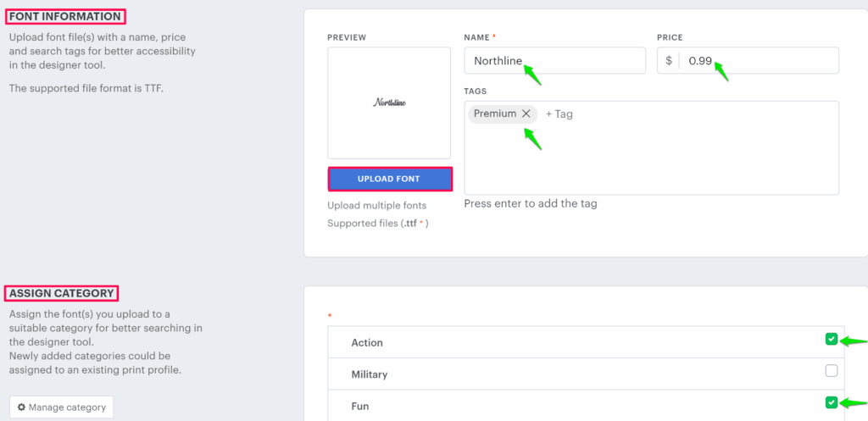This screenshot has width=868, height=421.
Task: Click the gear icon beside Manage category
Action: point(21,407)
